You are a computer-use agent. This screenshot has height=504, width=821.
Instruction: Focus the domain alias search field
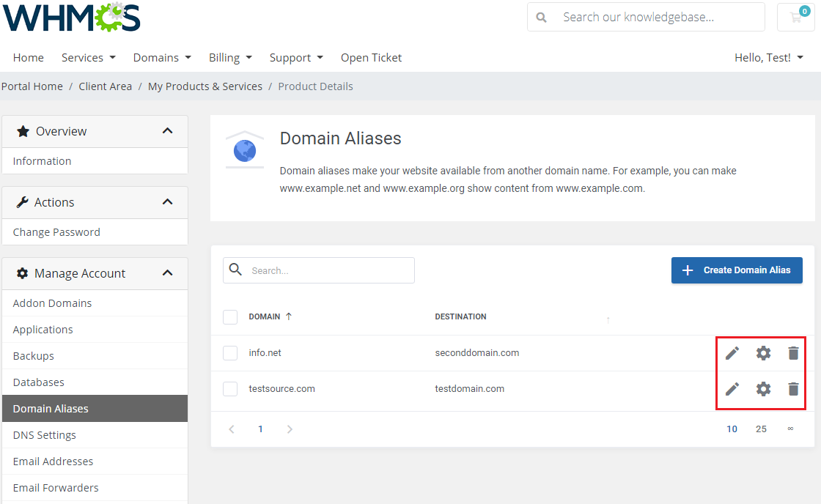click(319, 270)
